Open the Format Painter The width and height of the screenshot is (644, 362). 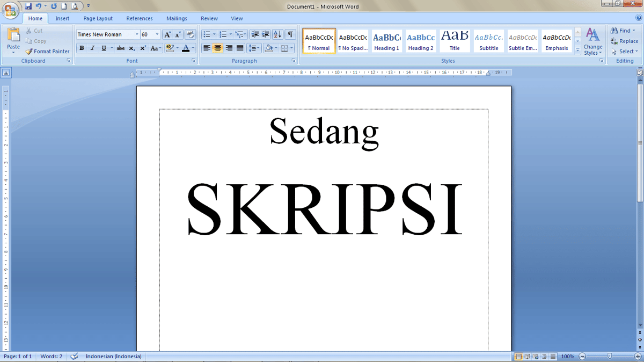[x=47, y=51]
